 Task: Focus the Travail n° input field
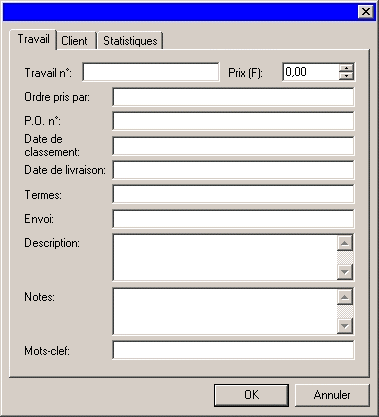click(x=151, y=72)
